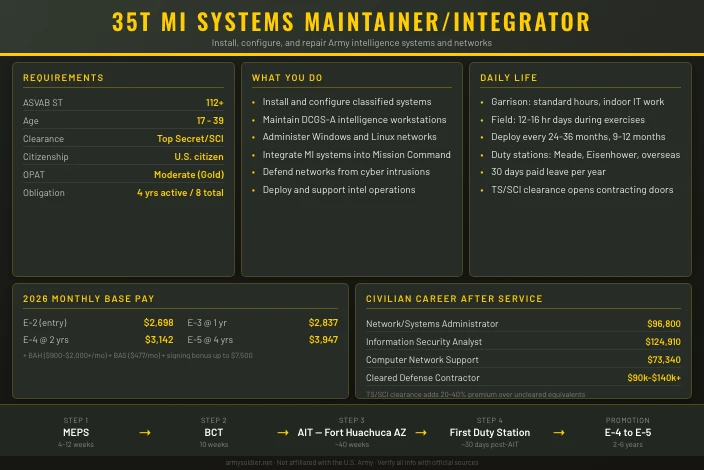This screenshot has width=704, height=470.
Task: Click the ~30 days post-AIT note
Action: click(490, 444)
